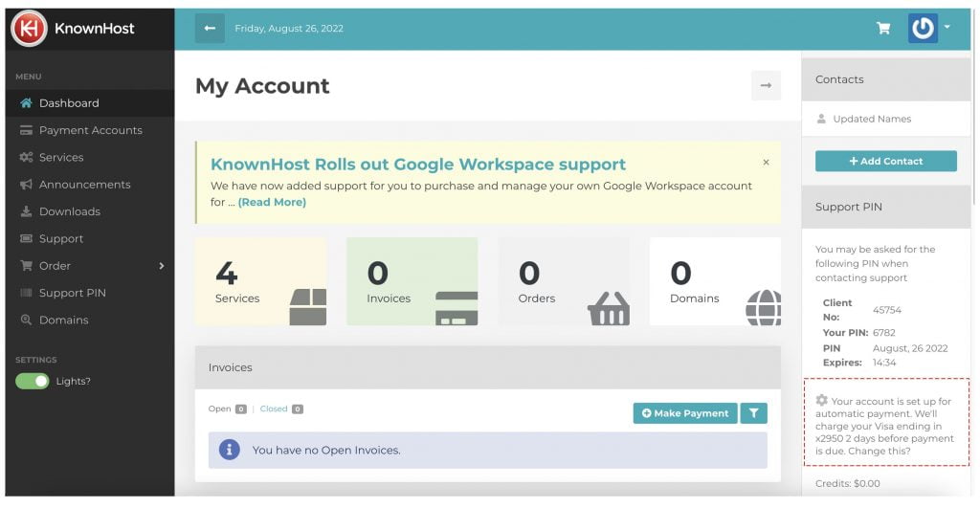Viewport: 980px width, 508px height.
Task: Click the Invoices credit card icon
Action: [x=457, y=308]
